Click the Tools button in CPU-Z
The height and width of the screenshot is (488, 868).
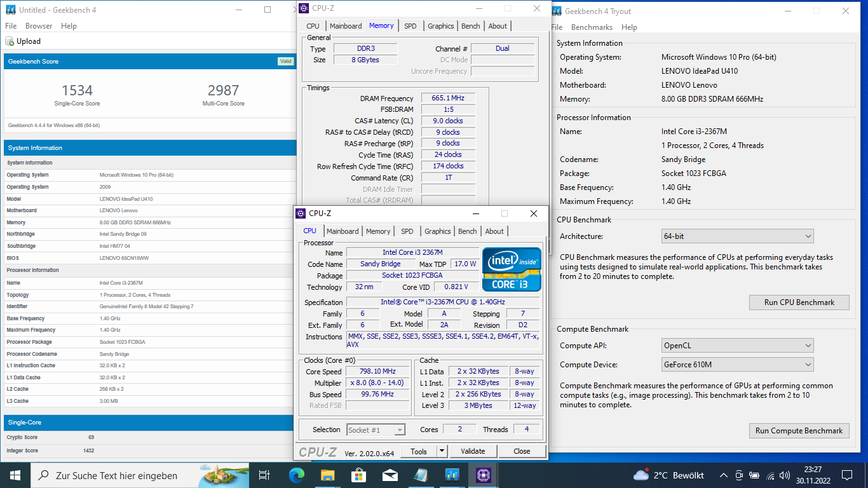[x=419, y=451]
